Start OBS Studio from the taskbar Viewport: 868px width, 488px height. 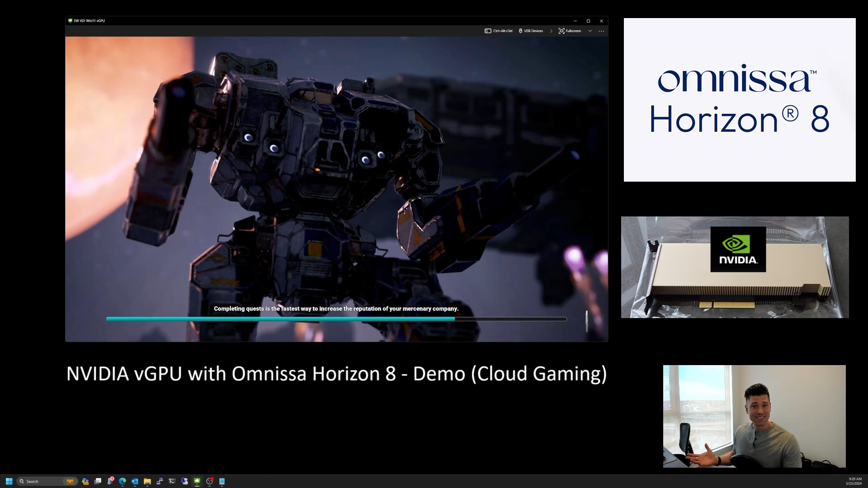pos(210,481)
